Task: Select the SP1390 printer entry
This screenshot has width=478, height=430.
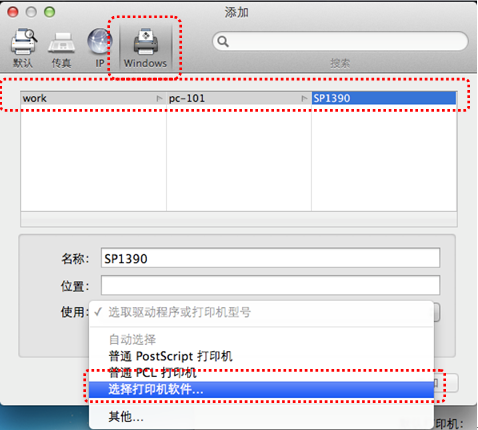Action: tap(384, 98)
